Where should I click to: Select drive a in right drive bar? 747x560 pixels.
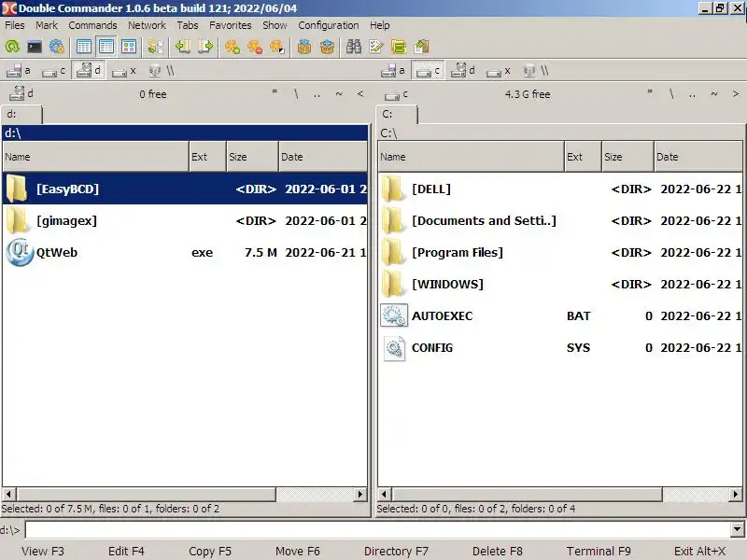click(393, 71)
